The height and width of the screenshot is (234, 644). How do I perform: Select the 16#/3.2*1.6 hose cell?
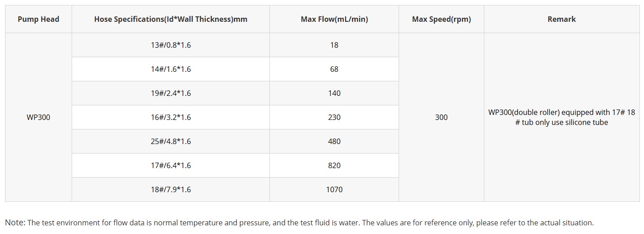171,117
